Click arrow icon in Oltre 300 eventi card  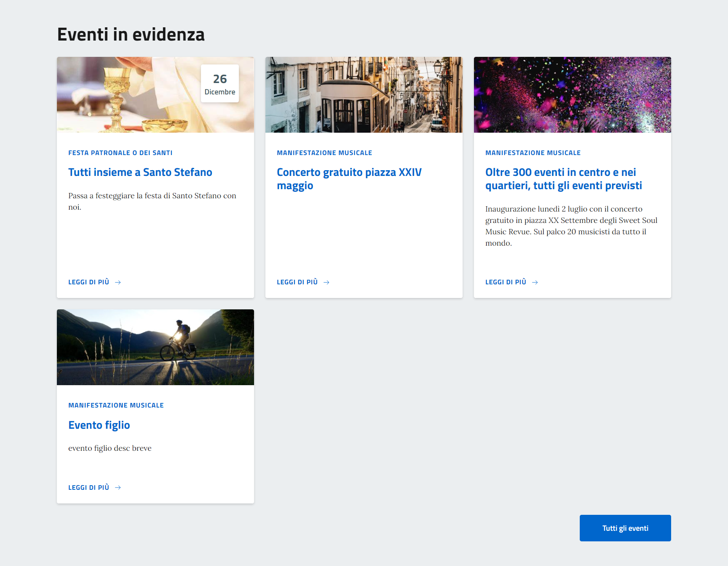(535, 282)
